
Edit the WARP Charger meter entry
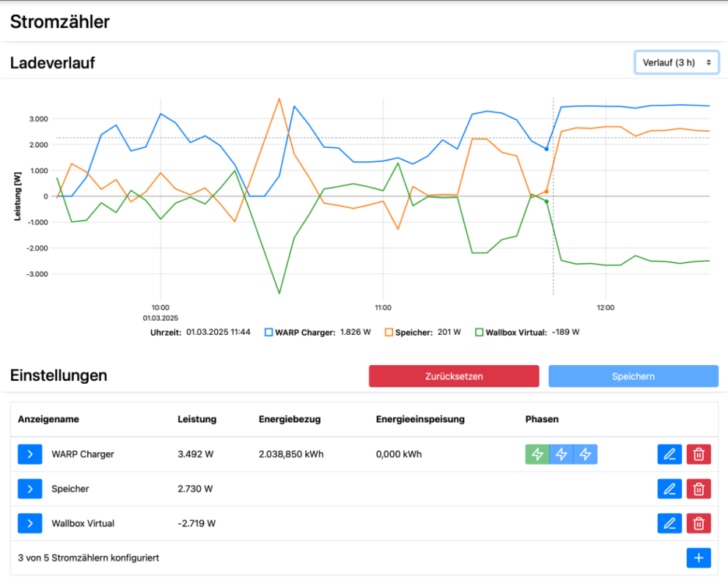[669, 454]
